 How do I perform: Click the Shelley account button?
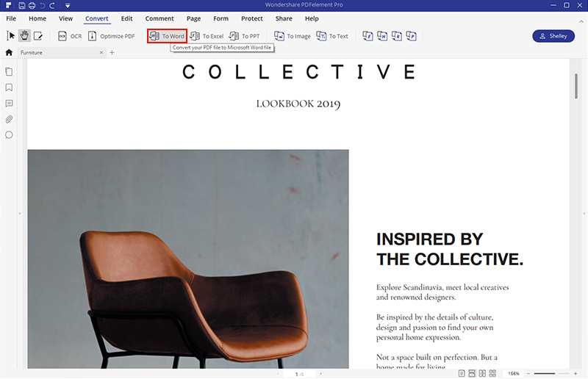[553, 36]
